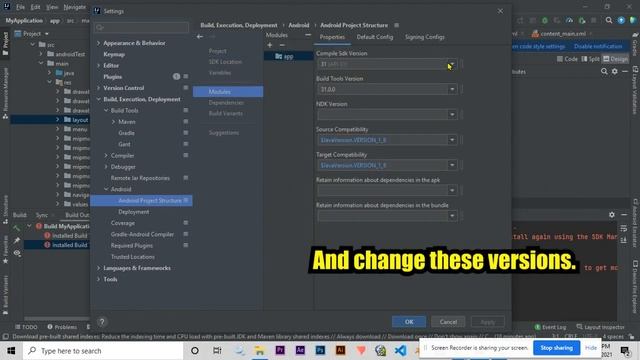Select SDK Location in Project Structure sidebar
The height and width of the screenshot is (360, 640).
tap(225, 62)
